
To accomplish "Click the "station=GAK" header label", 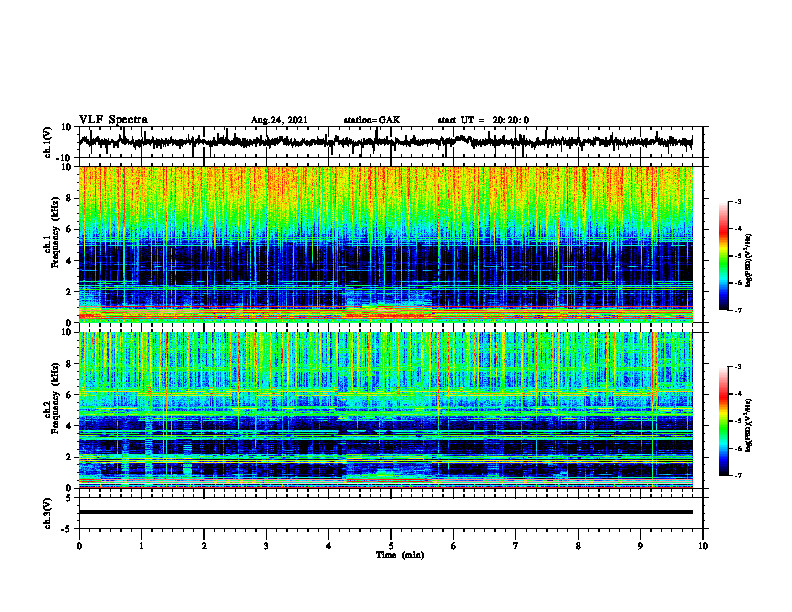I will (x=372, y=120).
